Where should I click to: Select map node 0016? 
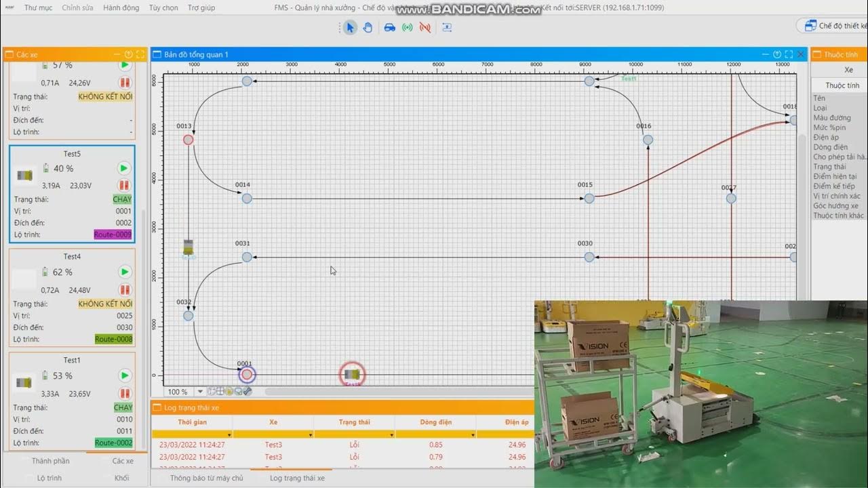tap(648, 140)
